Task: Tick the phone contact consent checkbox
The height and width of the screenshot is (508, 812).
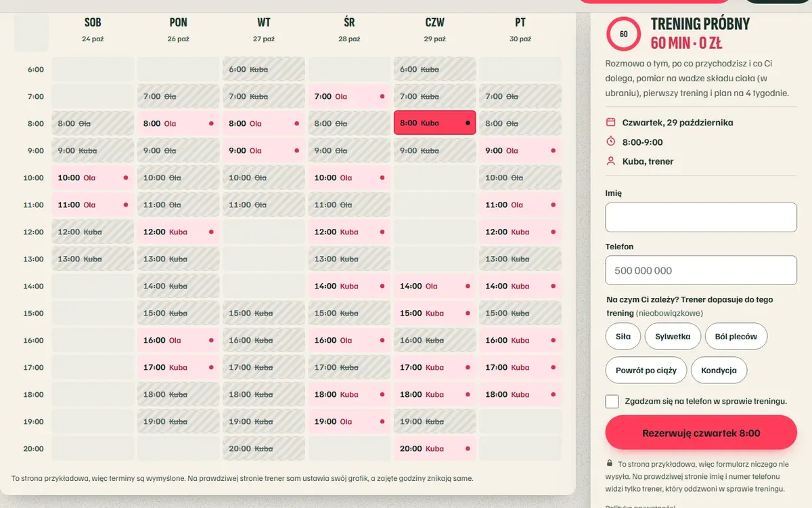Action: [612, 401]
